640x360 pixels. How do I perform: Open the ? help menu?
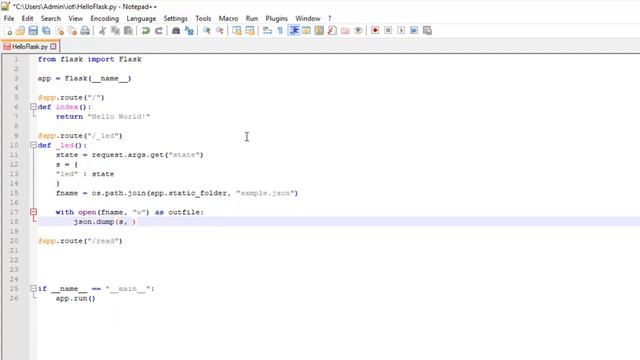point(329,18)
